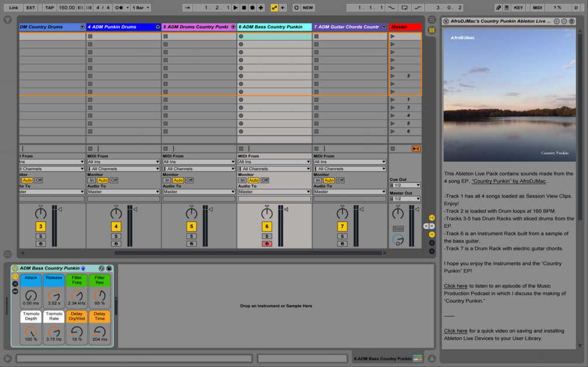Screen dimensions: 588x367
Task: Expand the 7 ADM Guitar Chords fold arrow
Action: click(384, 27)
